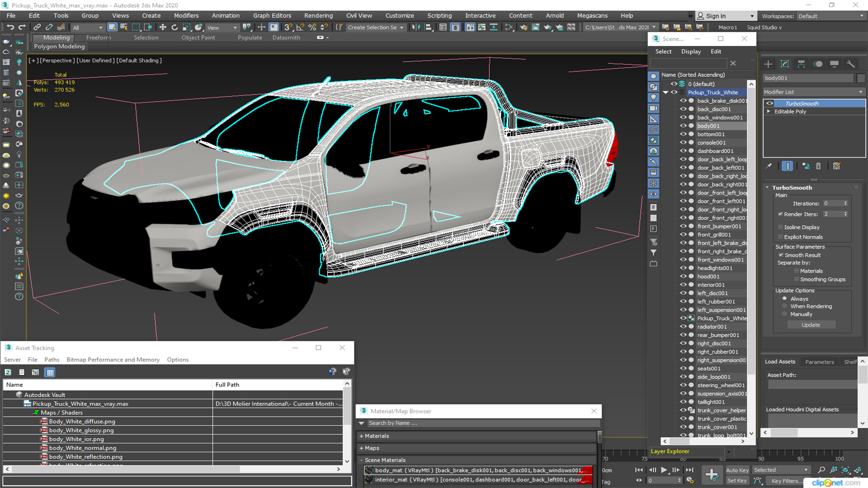This screenshot has height=488, width=868.
Task: Open the Rendering menu
Action: (x=318, y=16)
